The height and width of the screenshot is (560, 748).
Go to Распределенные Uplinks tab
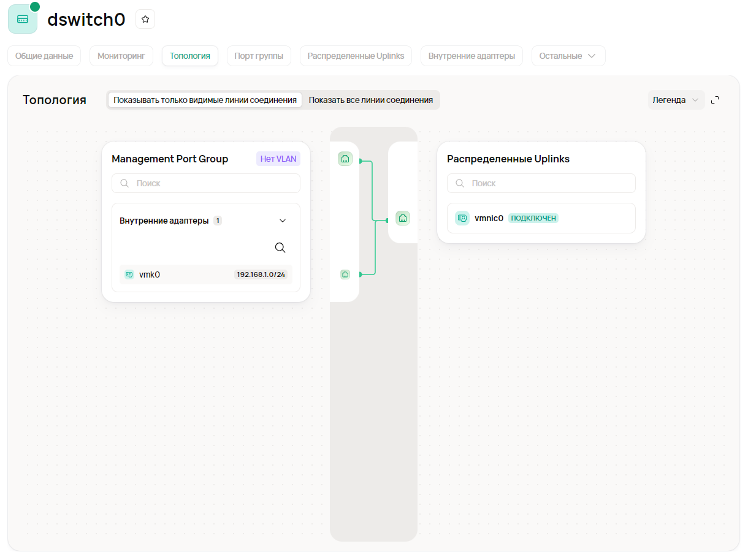click(x=356, y=56)
